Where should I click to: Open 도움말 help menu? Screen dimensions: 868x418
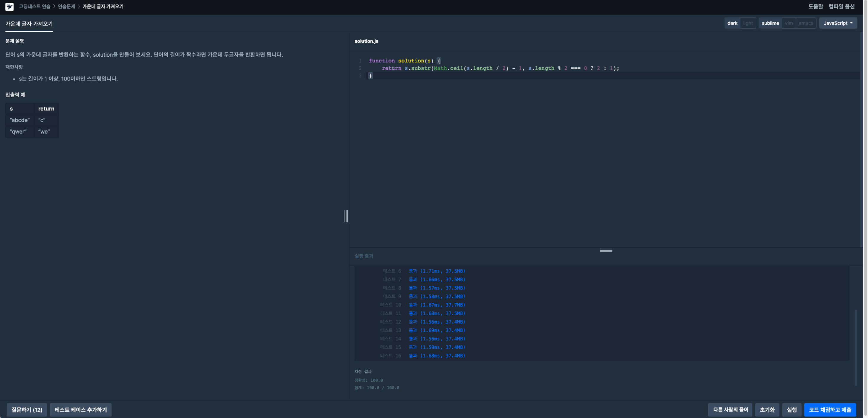(x=815, y=6)
